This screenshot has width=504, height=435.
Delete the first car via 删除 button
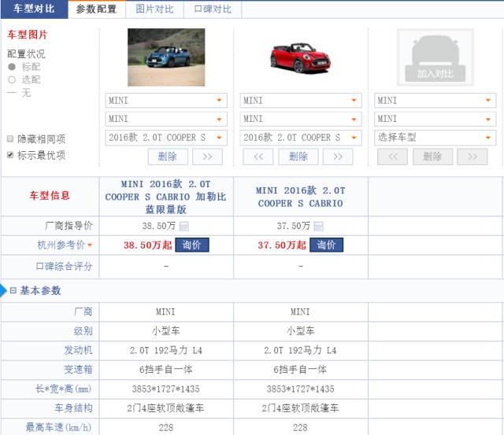(x=168, y=157)
